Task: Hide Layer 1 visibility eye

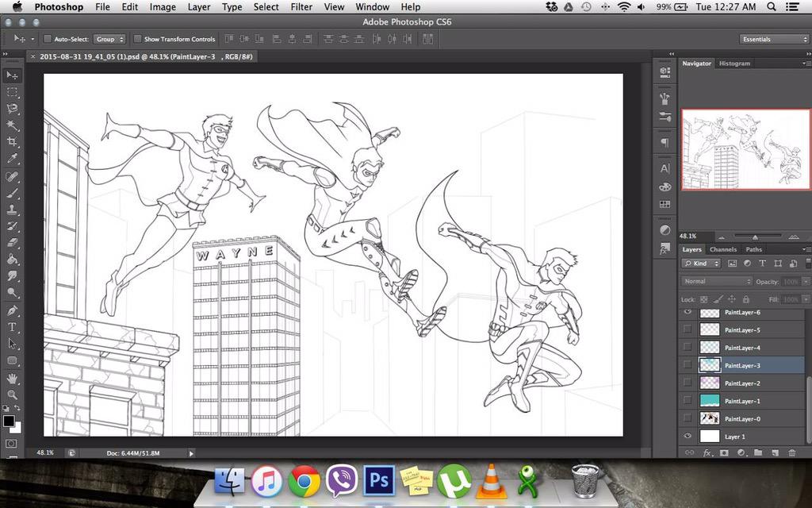Action: click(x=688, y=436)
